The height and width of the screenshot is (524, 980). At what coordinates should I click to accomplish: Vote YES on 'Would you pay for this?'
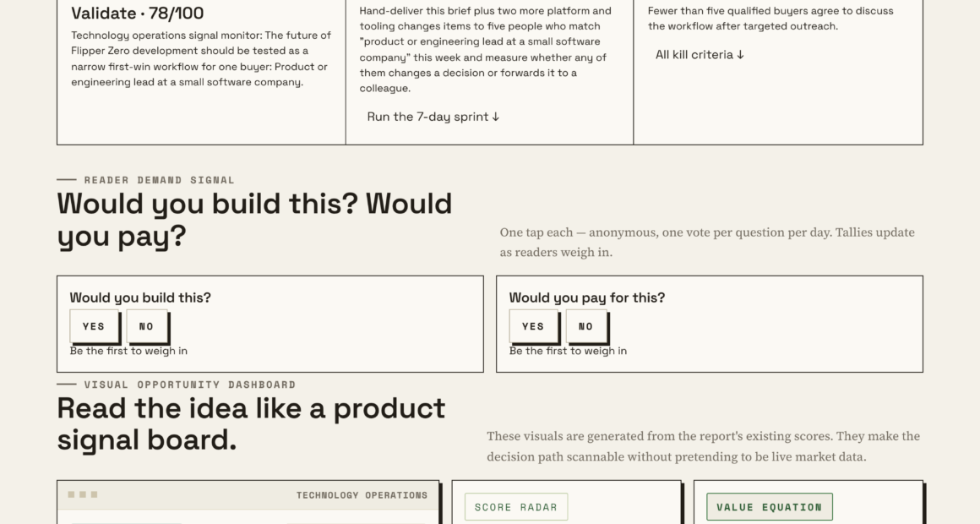click(x=534, y=326)
